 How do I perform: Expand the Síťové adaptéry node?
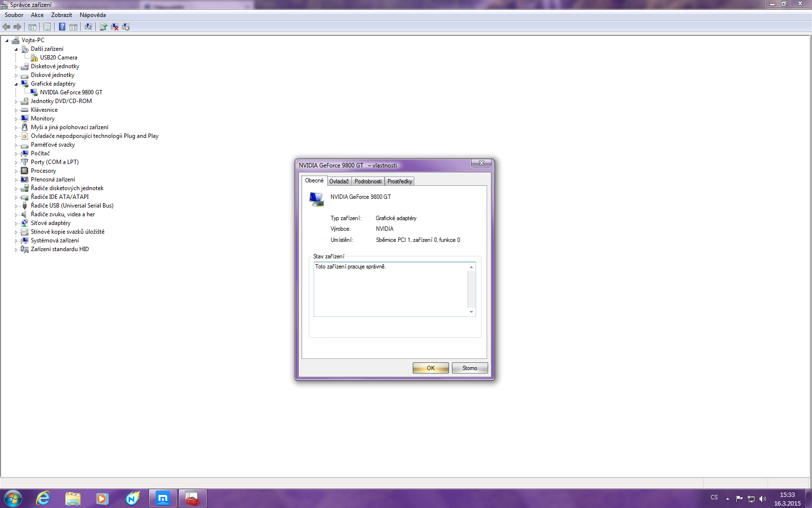[16, 224]
